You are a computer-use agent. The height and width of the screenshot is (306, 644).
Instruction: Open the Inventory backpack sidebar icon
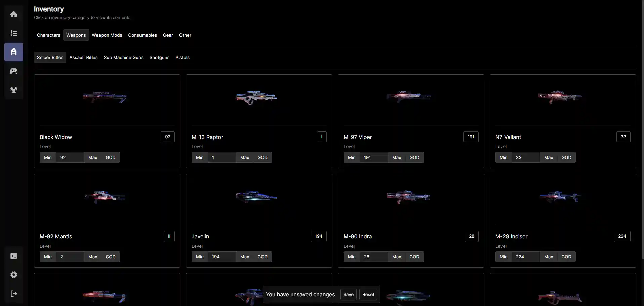13,52
